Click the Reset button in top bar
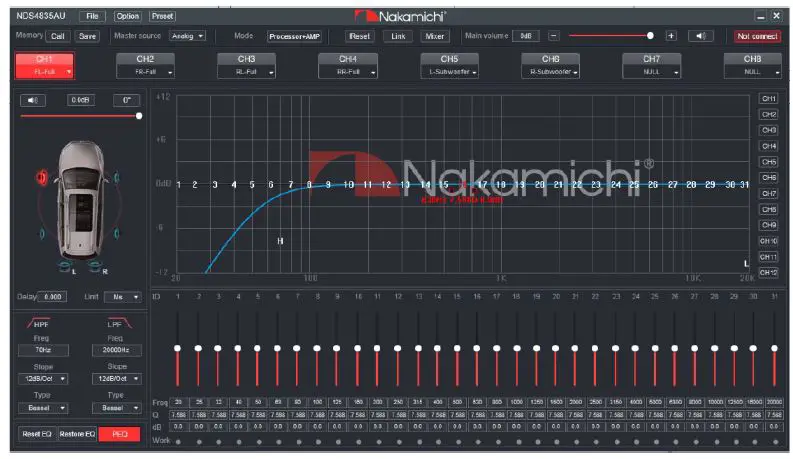Image resolution: width=793 pixels, height=459 pixels. coord(360,36)
